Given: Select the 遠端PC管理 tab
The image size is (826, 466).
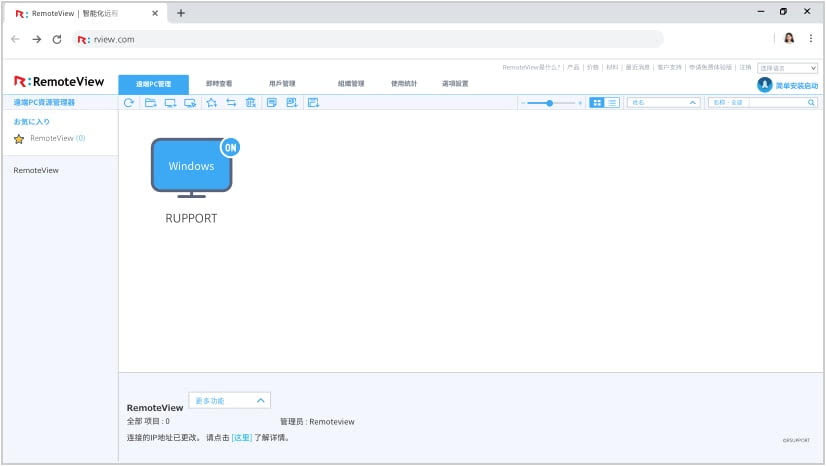Looking at the screenshot, I should (x=153, y=84).
